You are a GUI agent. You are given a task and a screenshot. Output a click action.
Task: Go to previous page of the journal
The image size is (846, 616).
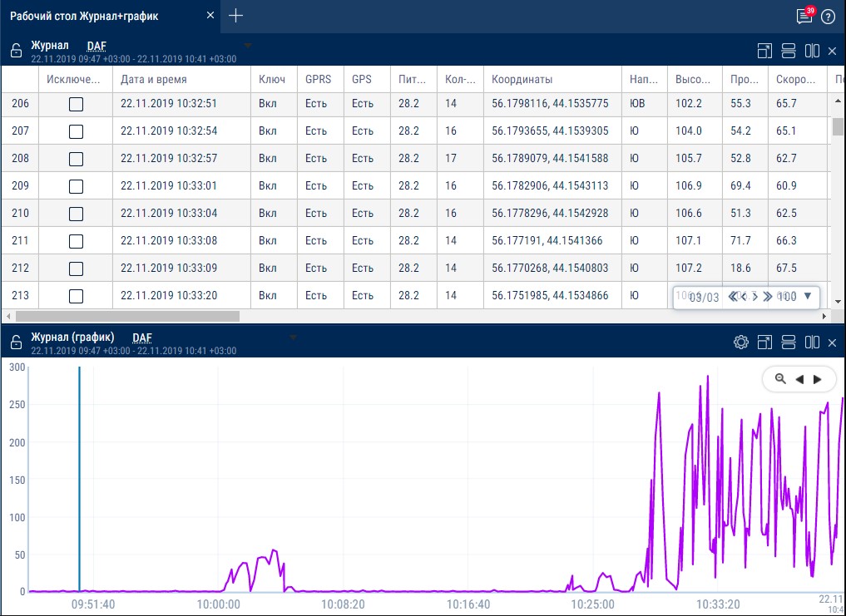pos(744,296)
